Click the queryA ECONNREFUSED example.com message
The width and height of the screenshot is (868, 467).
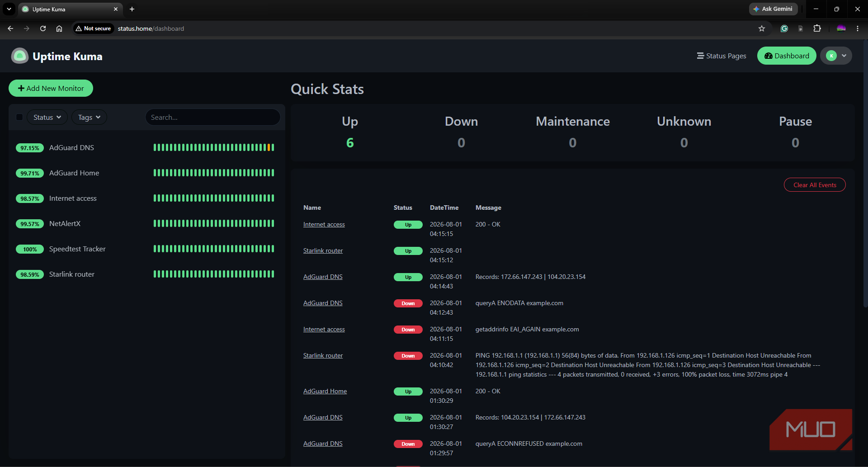tap(528, 443)
